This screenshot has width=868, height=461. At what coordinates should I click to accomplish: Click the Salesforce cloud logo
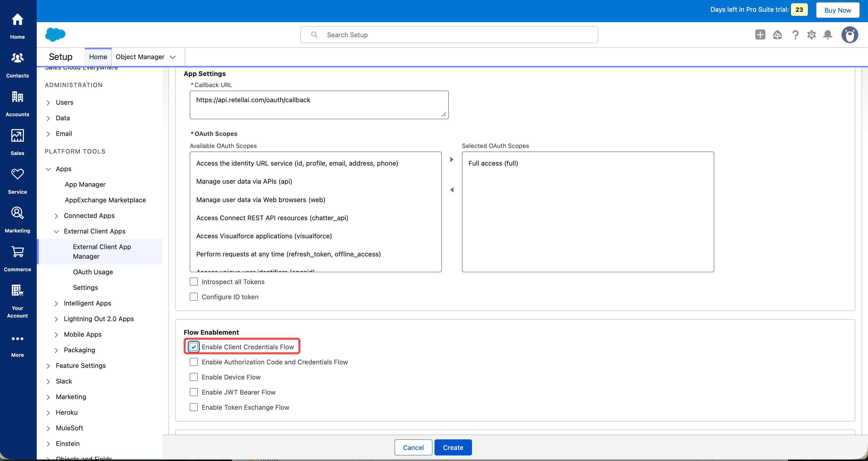(55, 34)
